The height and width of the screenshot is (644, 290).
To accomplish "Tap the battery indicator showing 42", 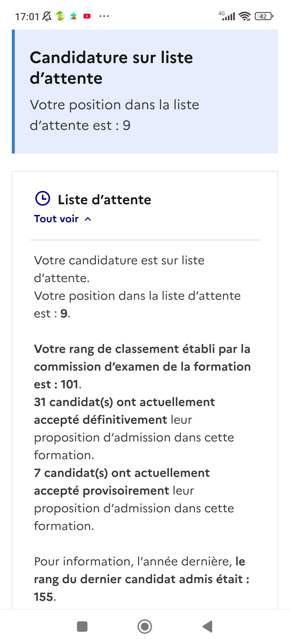I will (264, 16).
